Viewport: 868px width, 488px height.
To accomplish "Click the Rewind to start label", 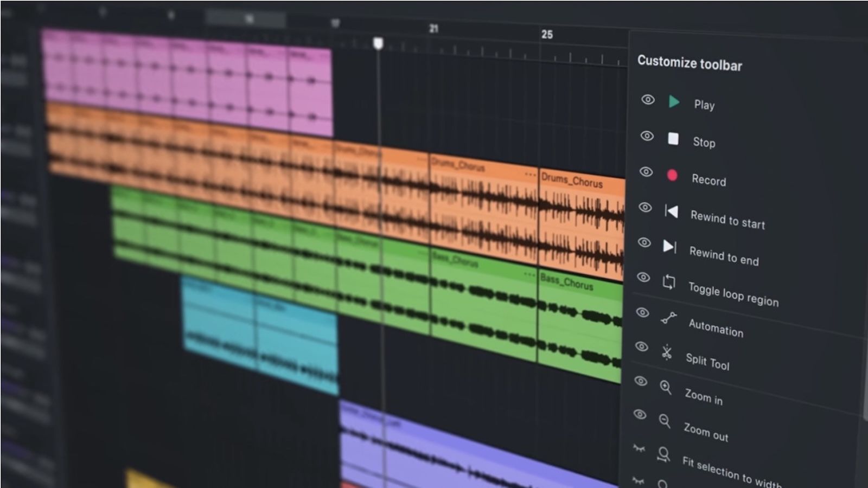I will (x=727, y=220).
